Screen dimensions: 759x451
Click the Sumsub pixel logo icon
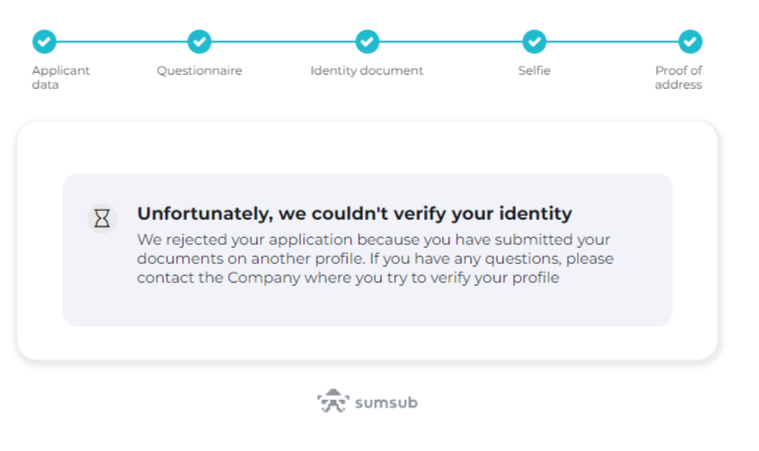(333, 401)
